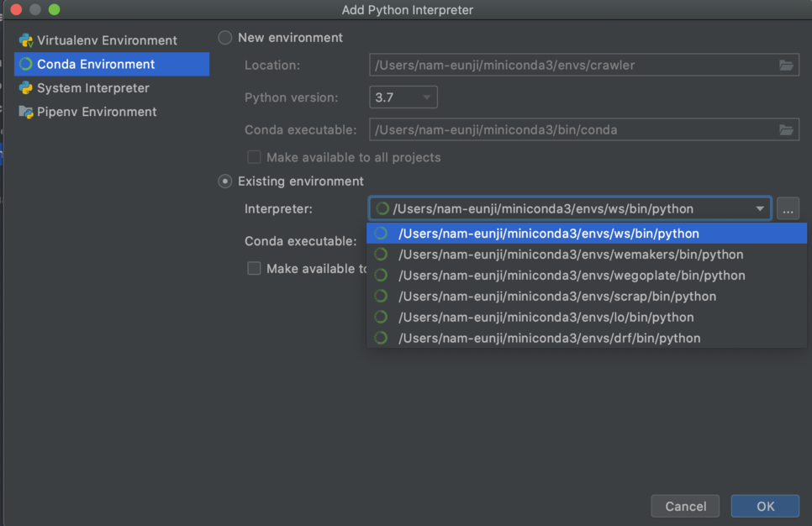The height and width of the screenshot is (526, 812).
Task: Select the New environment radio button
Action: (x=224, y=38)
